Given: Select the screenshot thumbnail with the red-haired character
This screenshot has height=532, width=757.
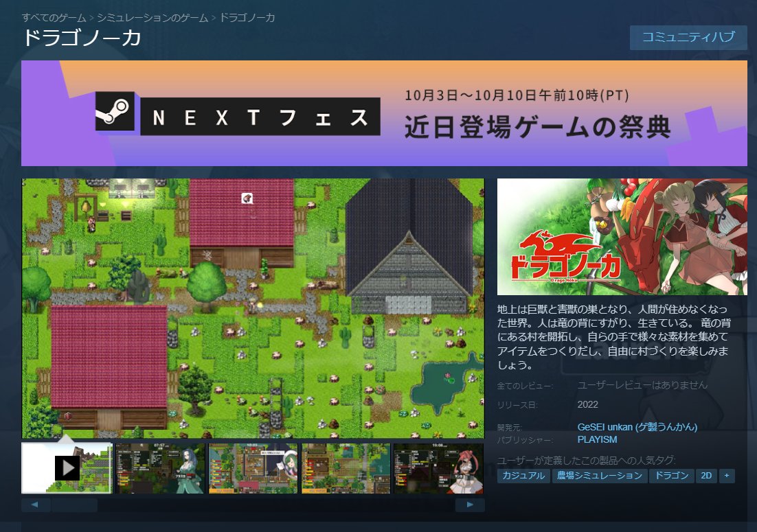Looking at the screenshot, I should click(438, 468).
